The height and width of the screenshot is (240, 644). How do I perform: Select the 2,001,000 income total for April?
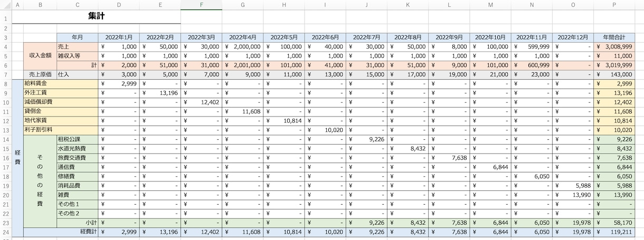tap(243, 65)
